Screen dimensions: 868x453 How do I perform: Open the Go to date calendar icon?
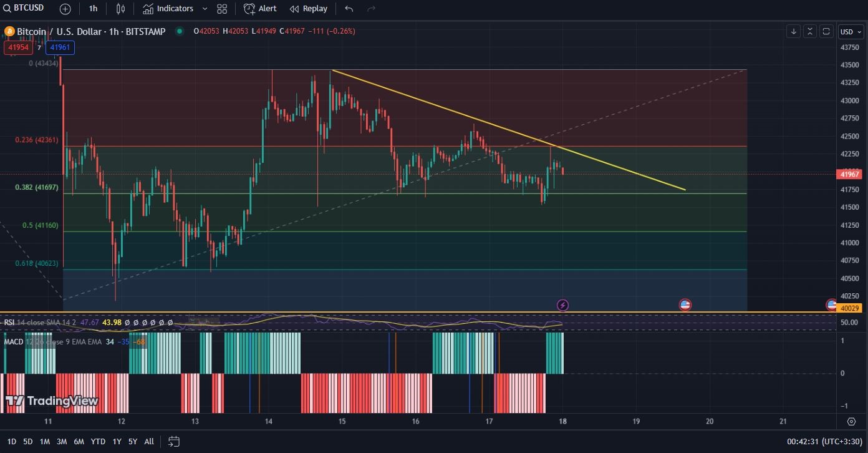pos(174,441)
